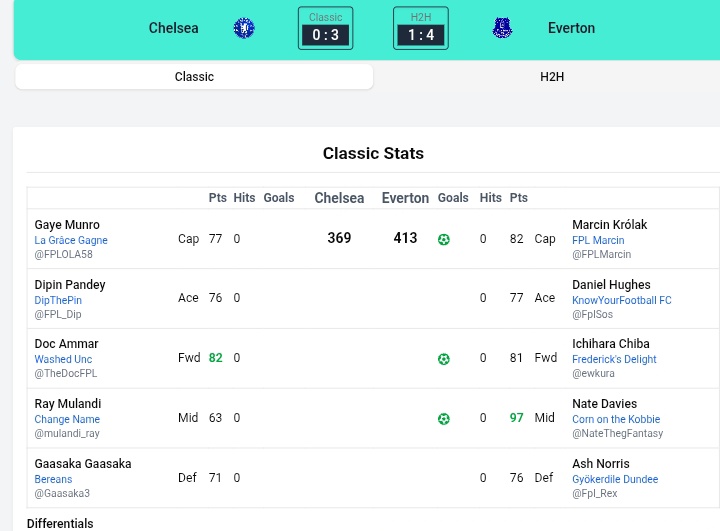Click the @Fpl_Rex handle
The height and width of the screenshot is (531, 720).
[x=595, y=493]
